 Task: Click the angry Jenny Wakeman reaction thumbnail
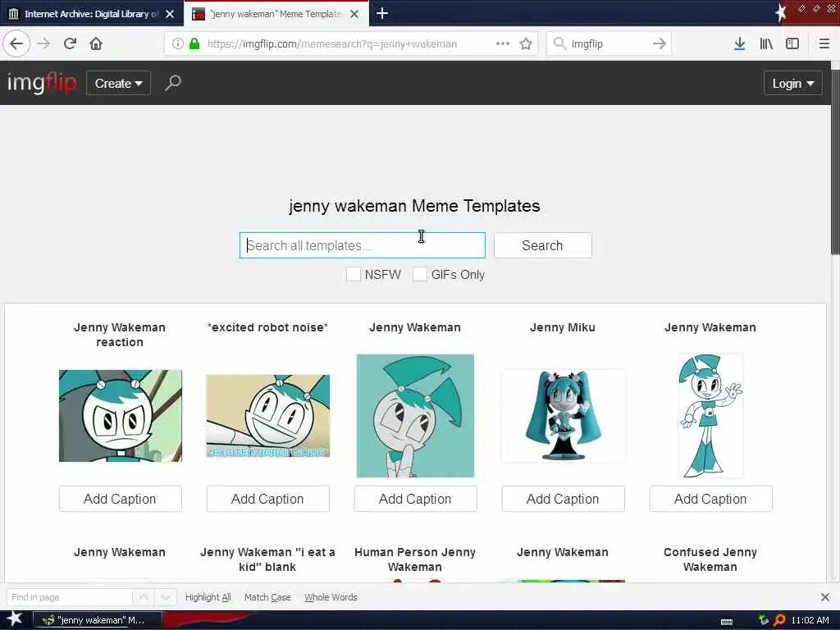121,416
